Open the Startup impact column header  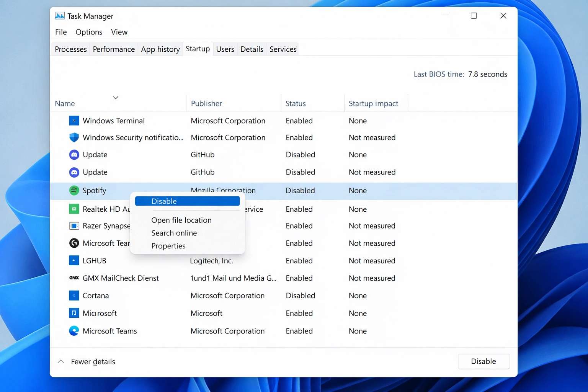pos(373,103)
